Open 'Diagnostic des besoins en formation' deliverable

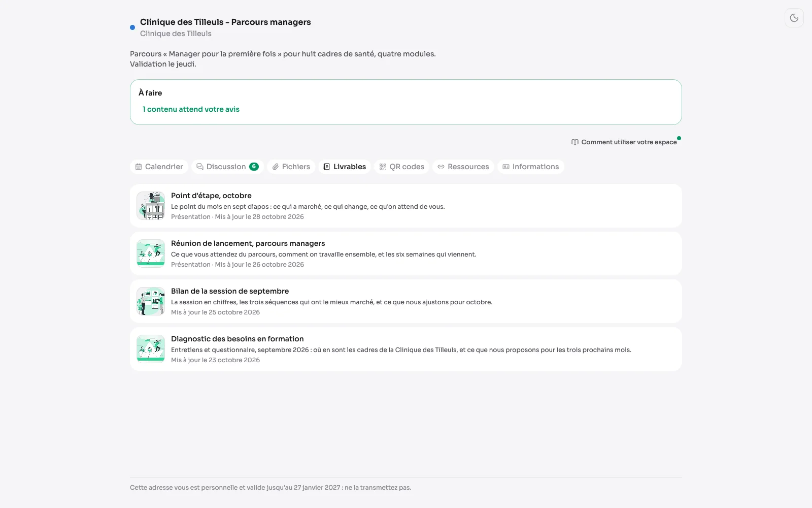pyautogui.click(x=405, y=349)
